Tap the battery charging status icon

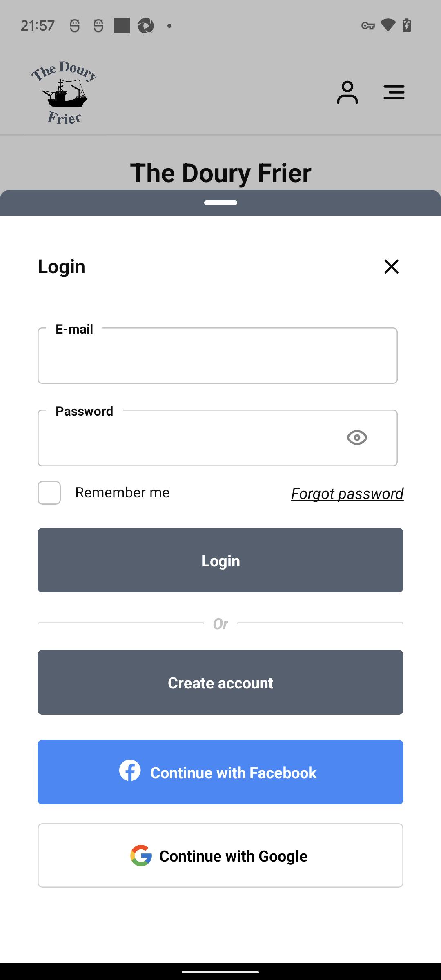click(x=407, y=25)
